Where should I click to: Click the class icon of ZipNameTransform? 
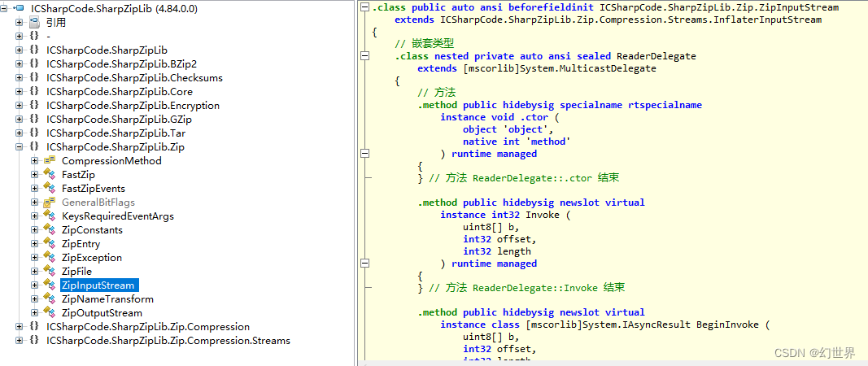[x=50, y=299]
